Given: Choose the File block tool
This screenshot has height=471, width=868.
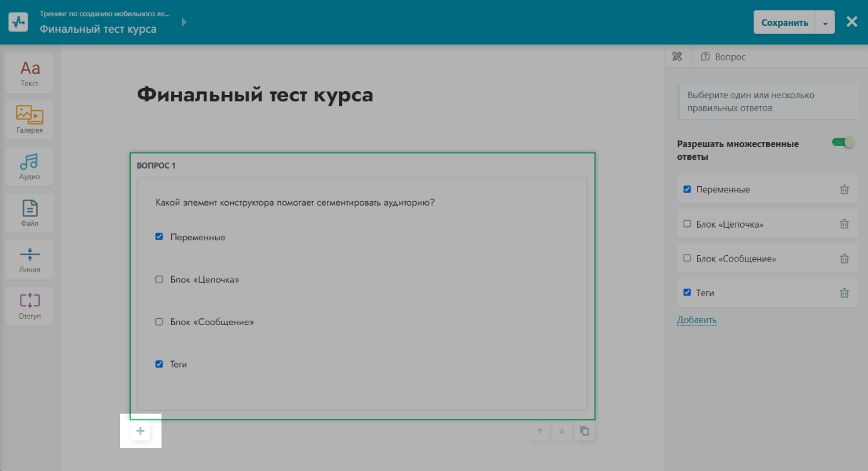Looking at the screenshot, I should [x=30, y=213].
